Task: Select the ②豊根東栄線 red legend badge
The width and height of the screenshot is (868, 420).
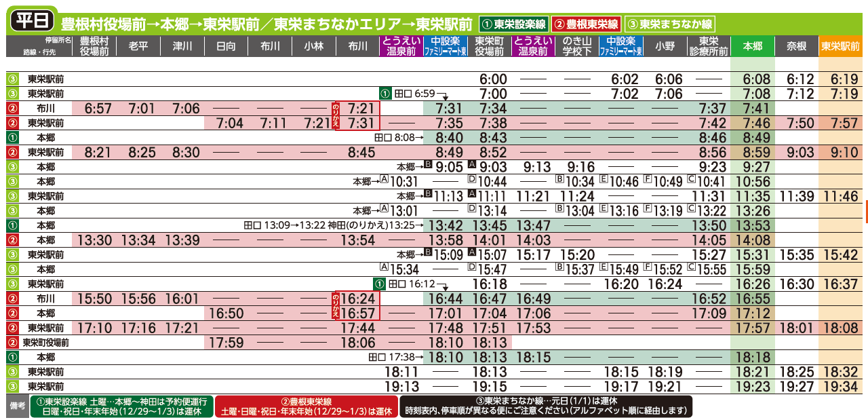Action: (x=586, y=24)
